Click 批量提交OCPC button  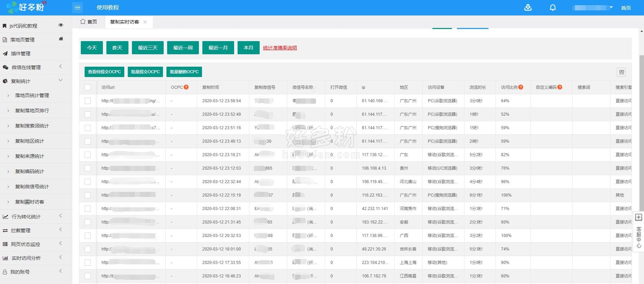click(x=145, y=72)
